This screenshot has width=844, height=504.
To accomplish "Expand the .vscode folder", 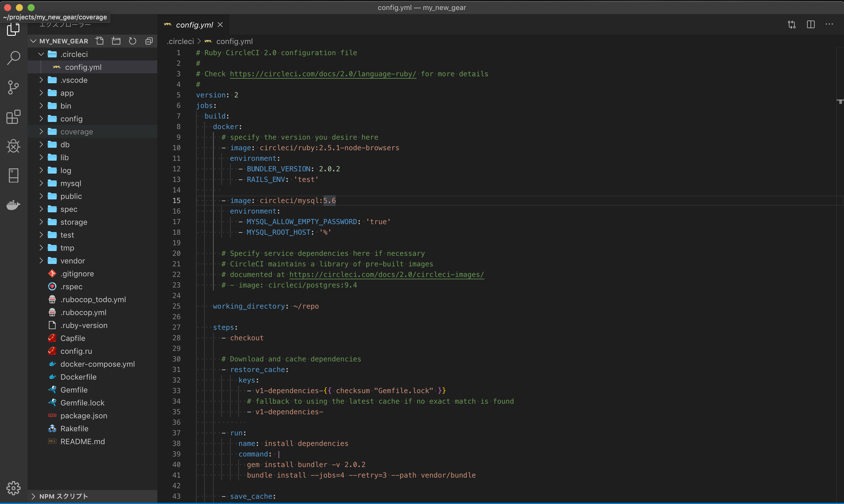I will pyautogui.click(x=41, y=80).
